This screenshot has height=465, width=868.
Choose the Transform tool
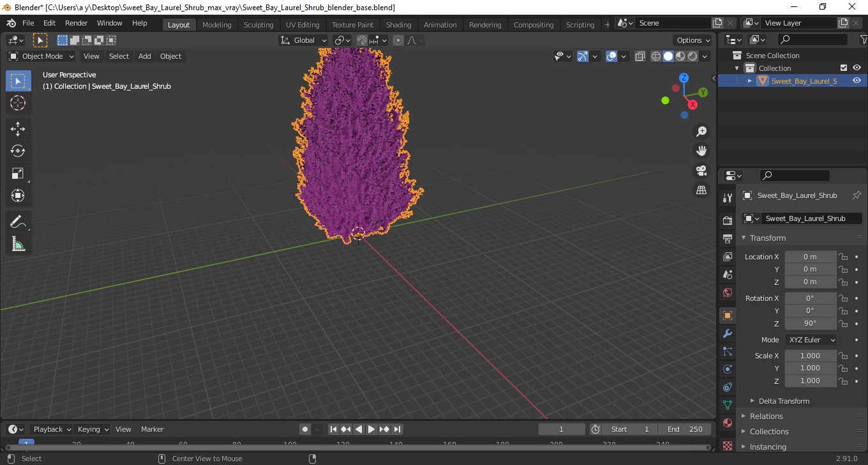tap(18, 195)
